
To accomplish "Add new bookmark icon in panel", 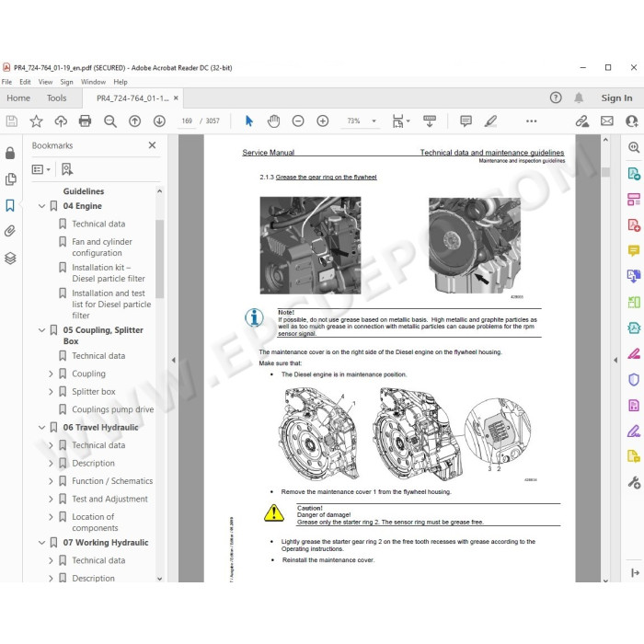I will (x=67, y=169).
